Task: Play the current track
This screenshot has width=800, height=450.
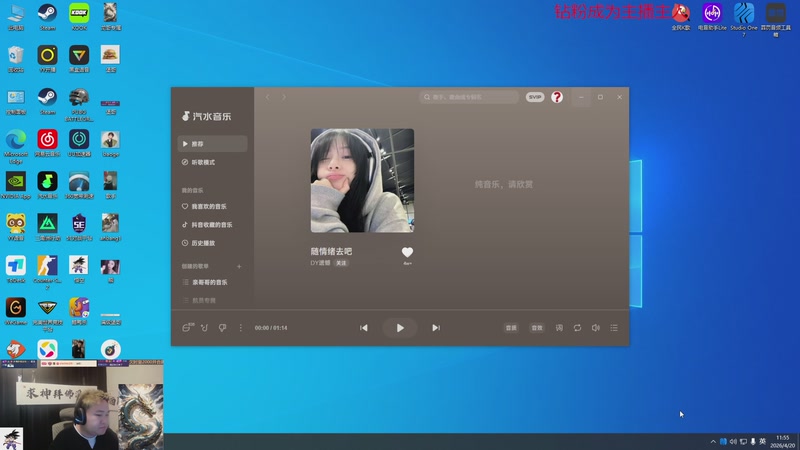Action: (400, 328)
